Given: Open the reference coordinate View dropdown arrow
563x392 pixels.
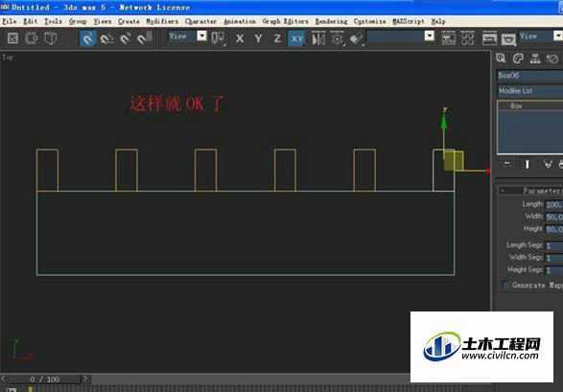Looking at the screenshot, I should (x=202, y=35).
